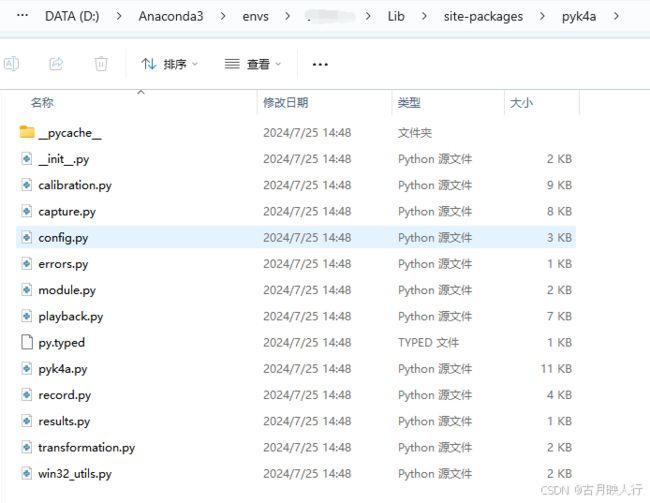650x503 pixels.
Task: Click the errors.py file name
Action: tap(63, 264)
